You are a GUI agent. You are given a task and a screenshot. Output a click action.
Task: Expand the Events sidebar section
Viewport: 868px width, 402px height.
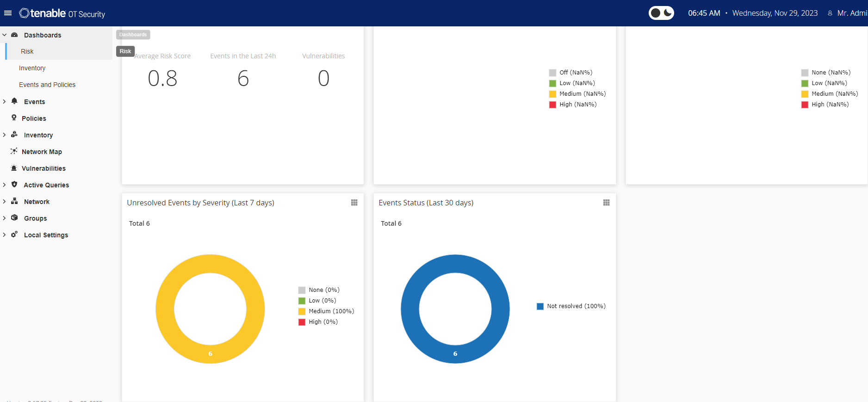tap(5, 102)
